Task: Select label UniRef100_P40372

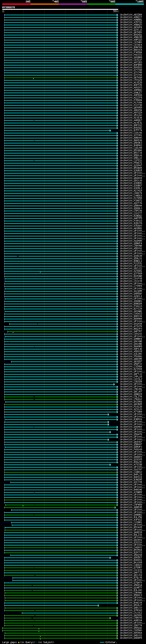Action: 131,55
